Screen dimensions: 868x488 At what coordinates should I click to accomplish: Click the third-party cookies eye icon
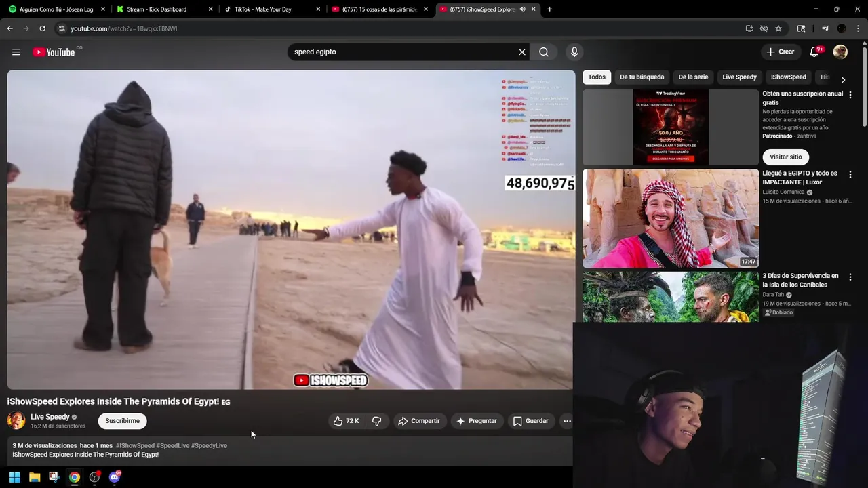point(764,28)
